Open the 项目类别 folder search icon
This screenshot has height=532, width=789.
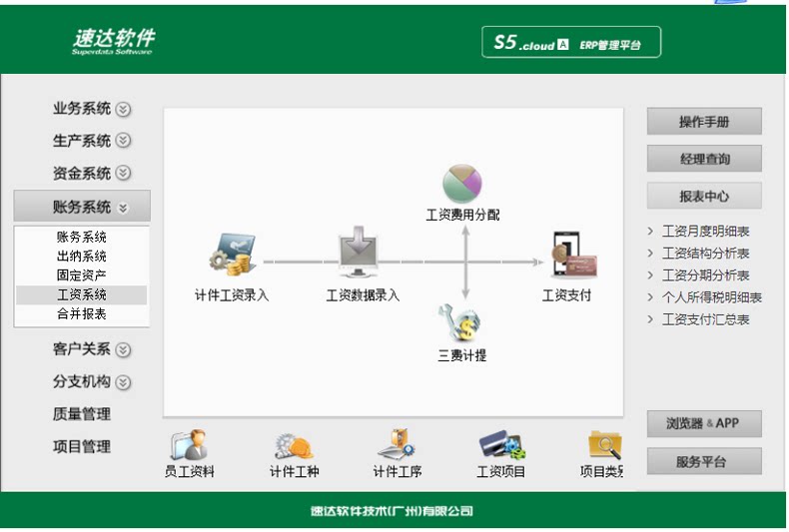[605, 444]
